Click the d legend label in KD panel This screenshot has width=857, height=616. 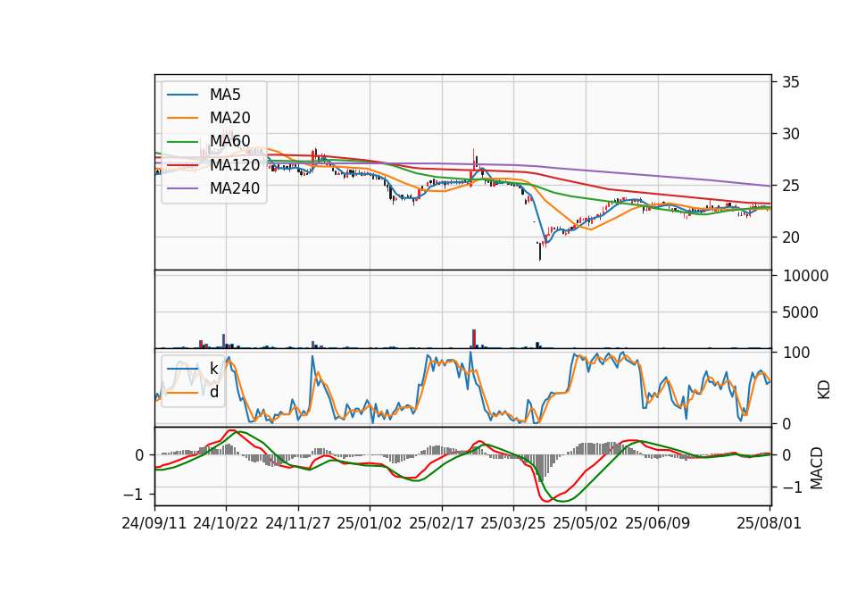tap(213, 391)
